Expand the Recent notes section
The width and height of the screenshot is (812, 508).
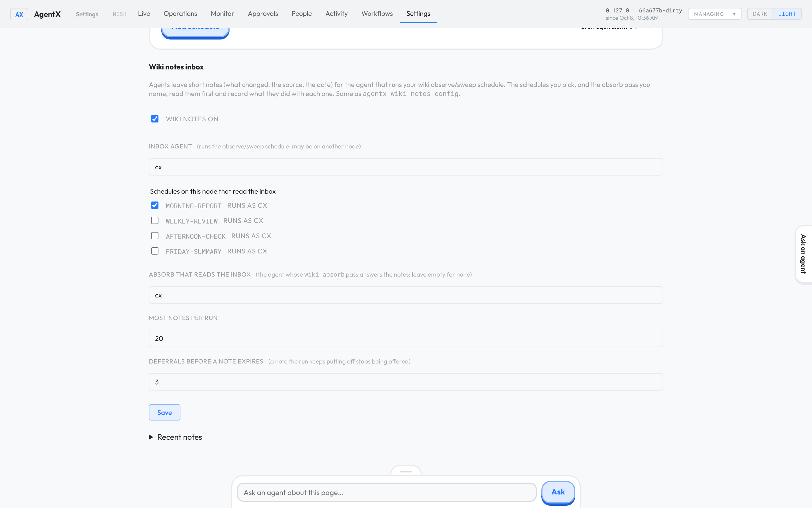click(175, 437)
